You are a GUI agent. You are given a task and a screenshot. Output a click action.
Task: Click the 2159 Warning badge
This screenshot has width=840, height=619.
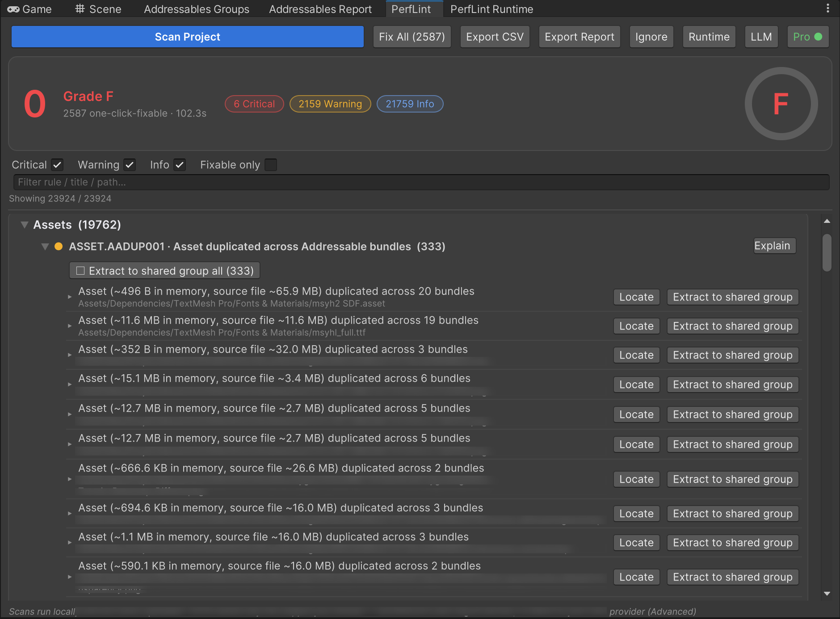tap(330, 104)
